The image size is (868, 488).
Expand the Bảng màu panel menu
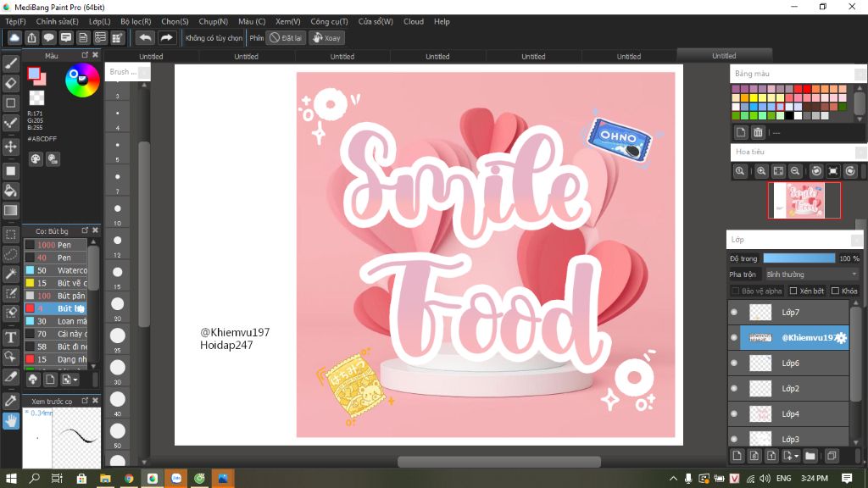coord(860,74)
